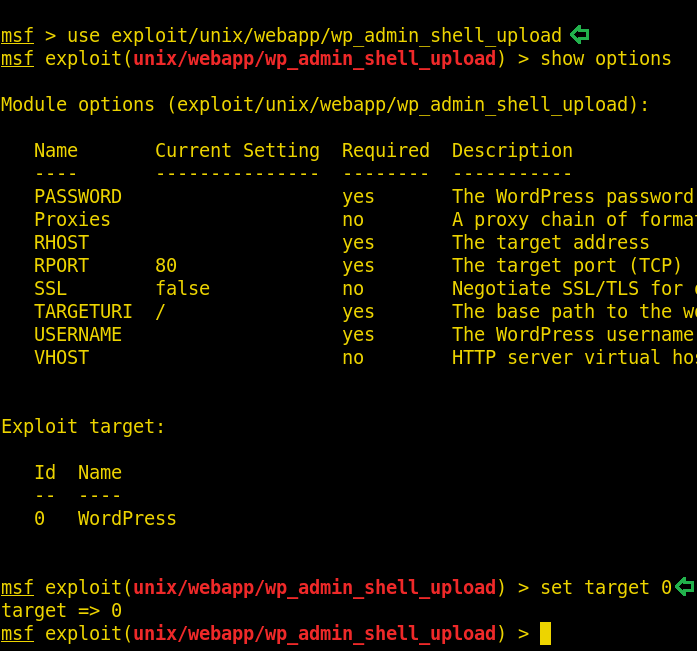This screenshot has width=697, height=651.
Task: Click the 'Required' column header
Action: (x=385, y=151)
